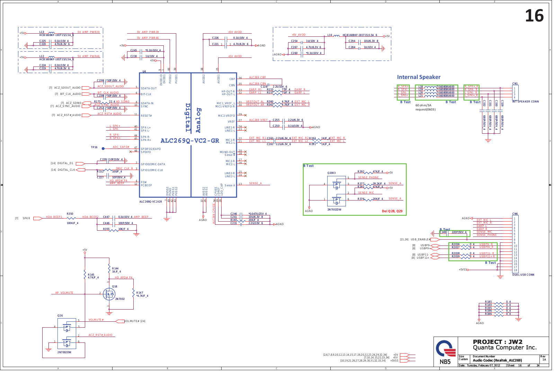Click the Analog label inside the codec
Image resolution: width=554 pixels, height=392 pixels.
click(x=198, y=120)
